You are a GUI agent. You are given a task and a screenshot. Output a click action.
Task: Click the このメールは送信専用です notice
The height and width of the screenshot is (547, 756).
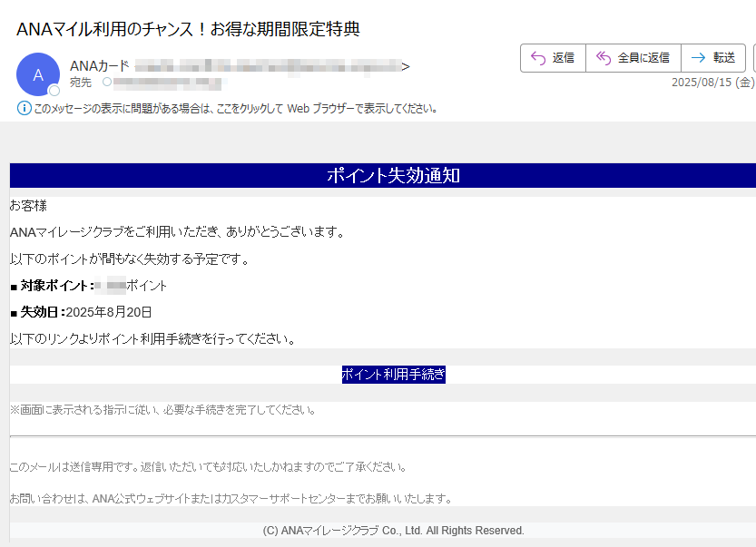[x=209, y=467]
